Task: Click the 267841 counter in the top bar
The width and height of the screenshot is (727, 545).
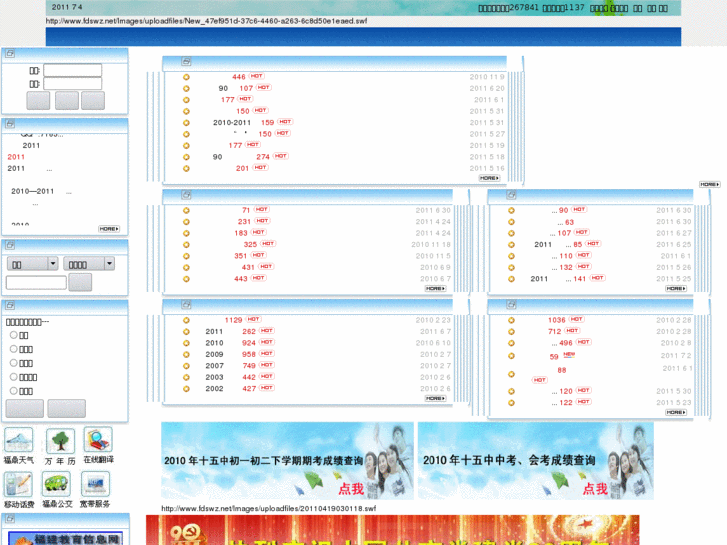Action: point(523,7)
